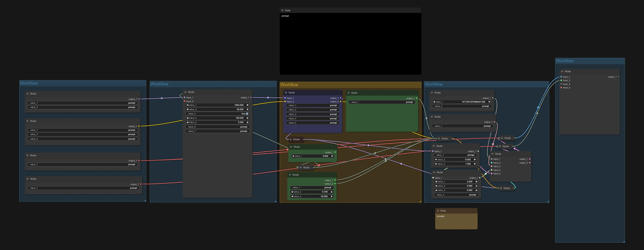Increase the seed 1017301237469447.000 with right arrow
The image size is (644, 250).
point(489,102)
